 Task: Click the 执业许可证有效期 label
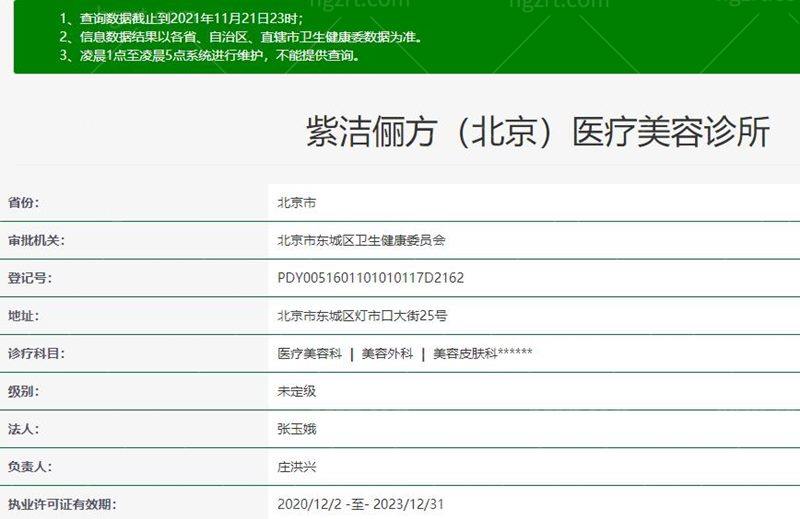click(x=62, y=505)
